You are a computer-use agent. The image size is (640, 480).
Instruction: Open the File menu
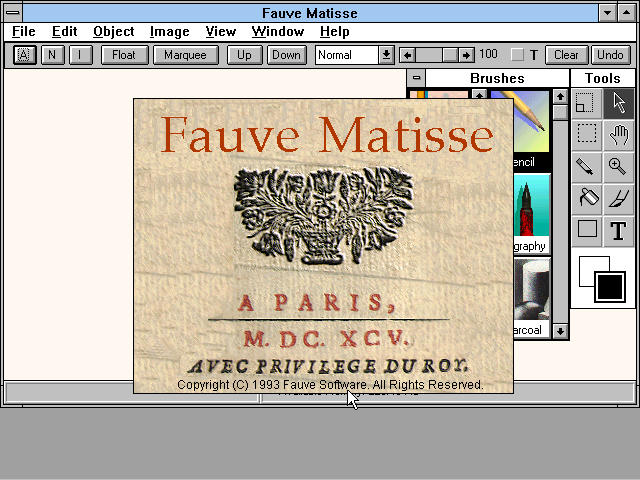24,31
